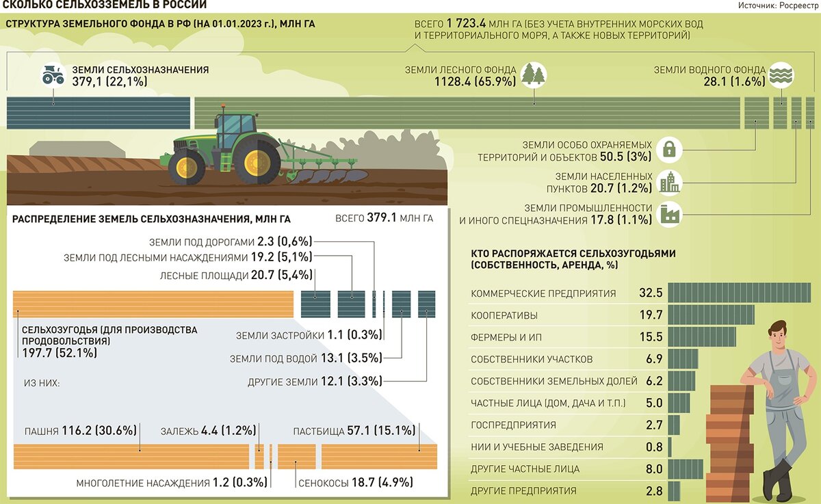The width and height of the screenshot is (821, 504).
Task: Click the large green tractor illustration
Action: pos(259,152)
